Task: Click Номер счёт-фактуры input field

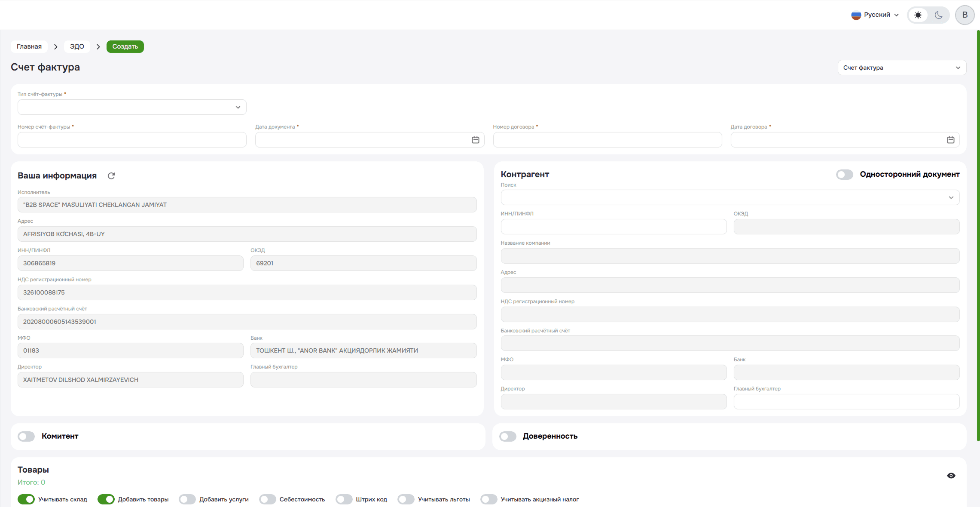Action: click(x=132, y=140)
